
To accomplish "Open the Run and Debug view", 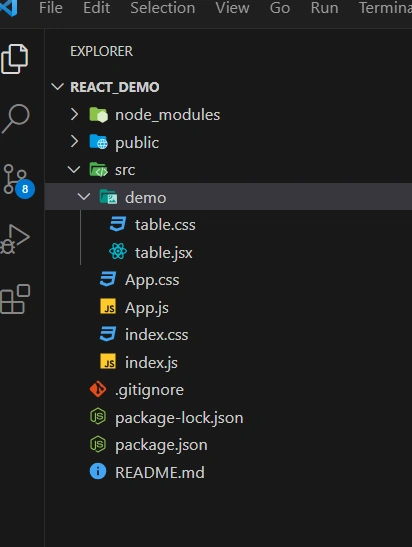I will (15, 239).
